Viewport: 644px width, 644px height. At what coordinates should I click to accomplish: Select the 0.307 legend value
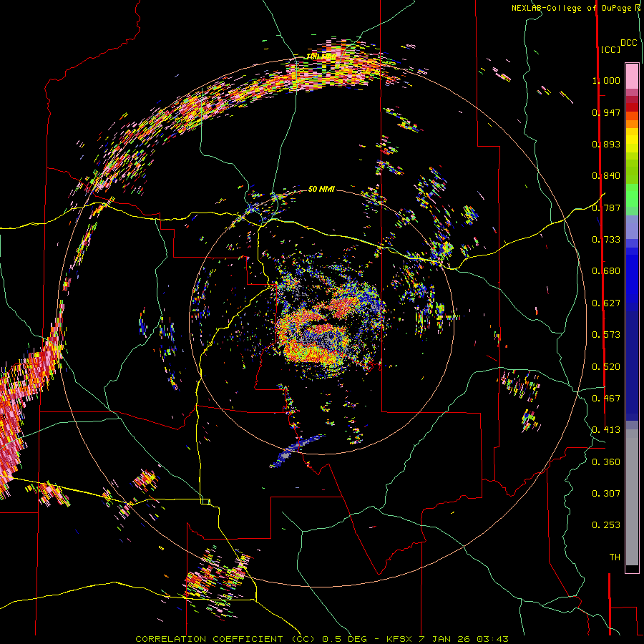(606, 494)
